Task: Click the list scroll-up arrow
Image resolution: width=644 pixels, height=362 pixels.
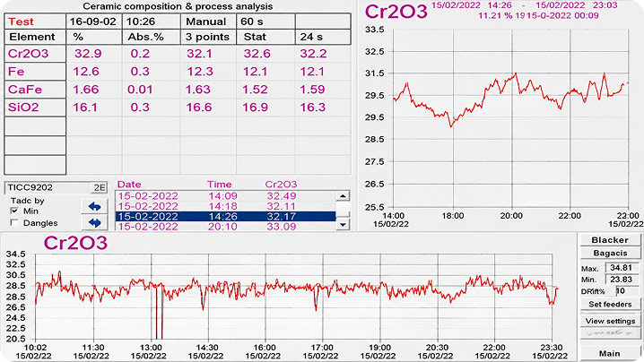Action: (343, 195)
